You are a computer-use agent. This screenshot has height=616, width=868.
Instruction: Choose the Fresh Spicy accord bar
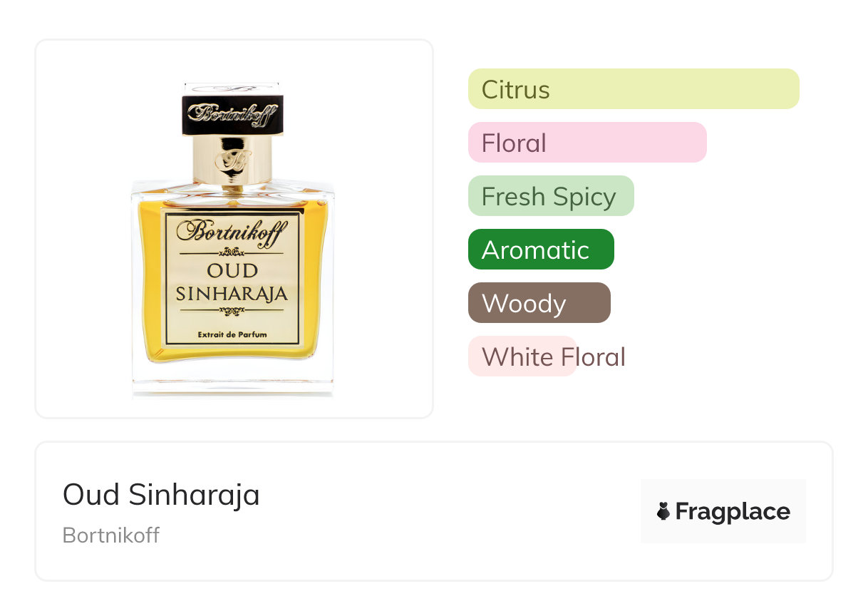pos(550,196)
